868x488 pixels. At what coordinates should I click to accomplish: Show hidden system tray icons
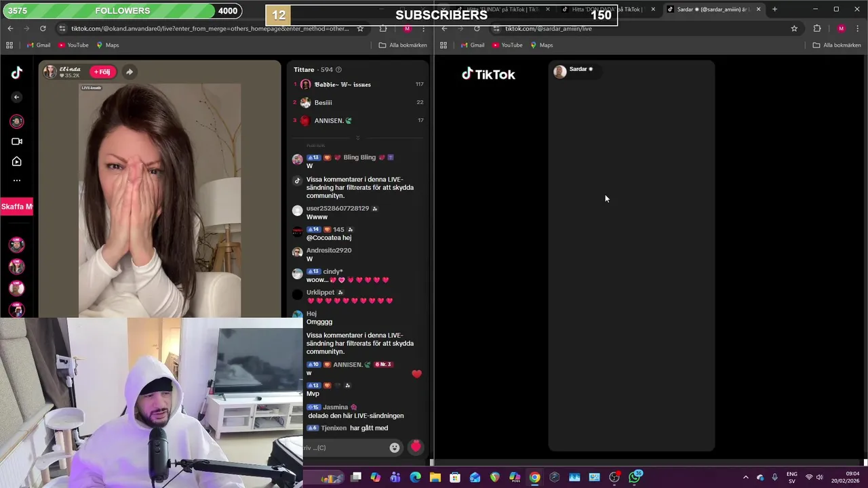point(746,477)
